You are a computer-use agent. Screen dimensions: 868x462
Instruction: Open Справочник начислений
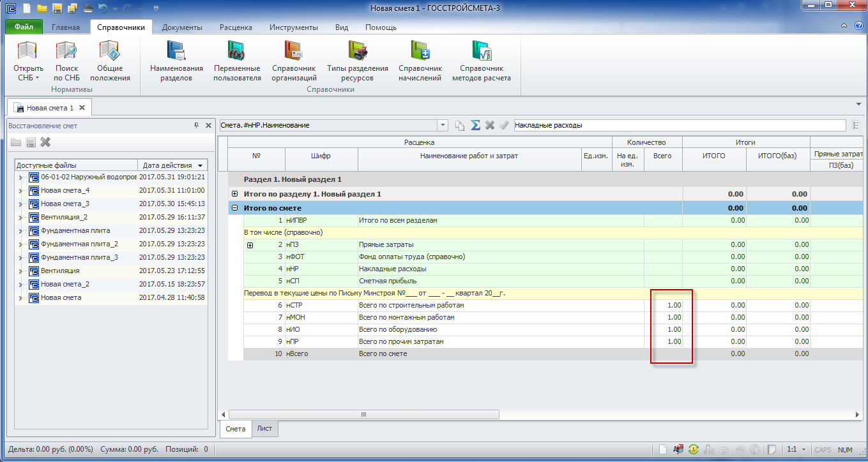[x=420, y=61]
